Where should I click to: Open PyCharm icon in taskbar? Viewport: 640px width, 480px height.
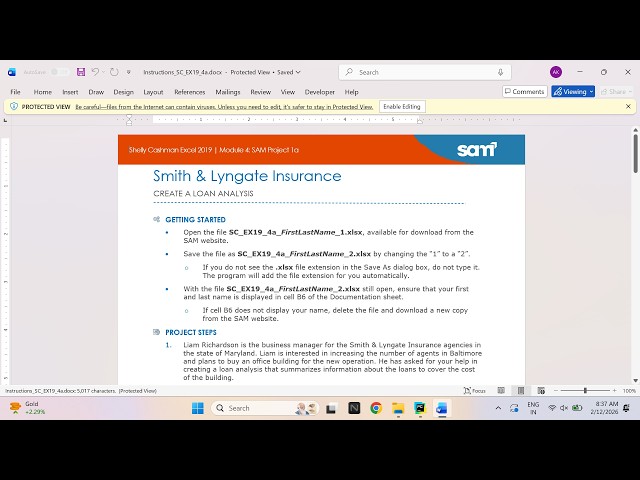coord(420,408)
